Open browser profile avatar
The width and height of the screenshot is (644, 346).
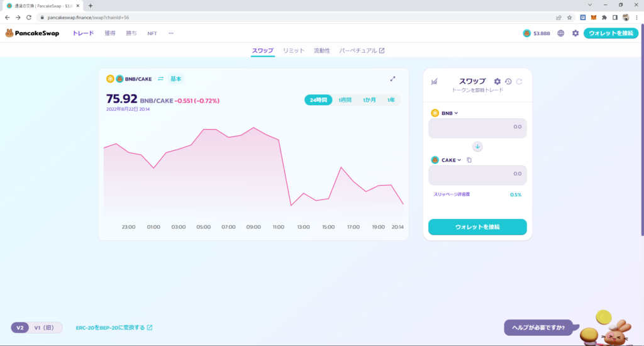626,17
